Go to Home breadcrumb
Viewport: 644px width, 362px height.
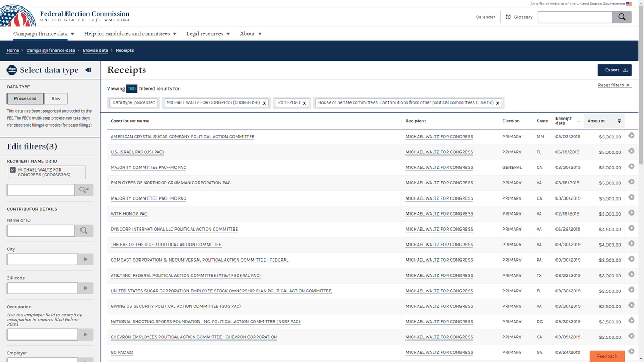point(12,50)
